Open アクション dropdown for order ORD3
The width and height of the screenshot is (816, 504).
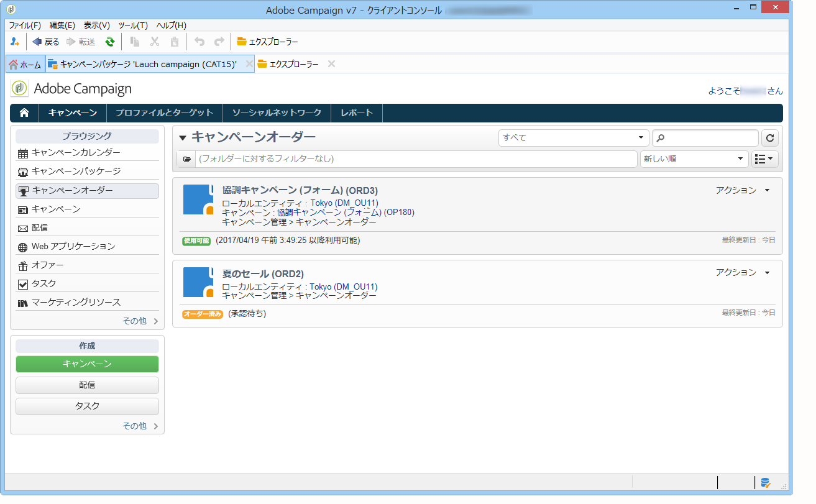[x=743, y=190]
